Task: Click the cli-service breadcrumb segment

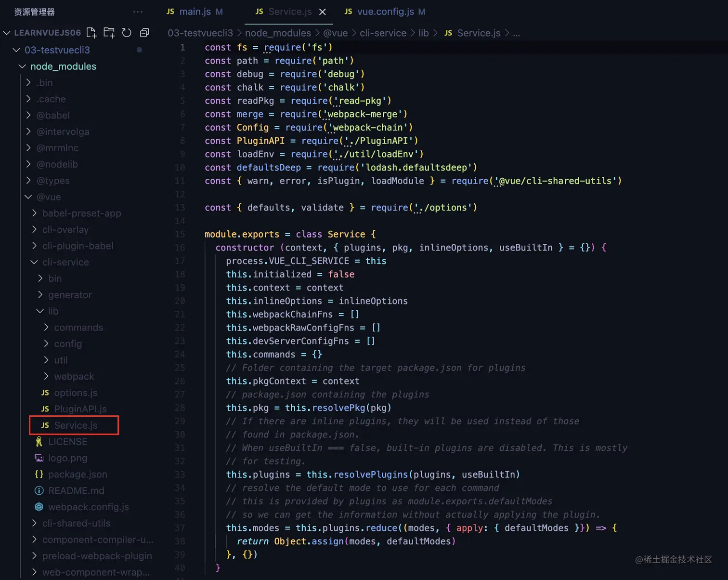Action: 383,33
